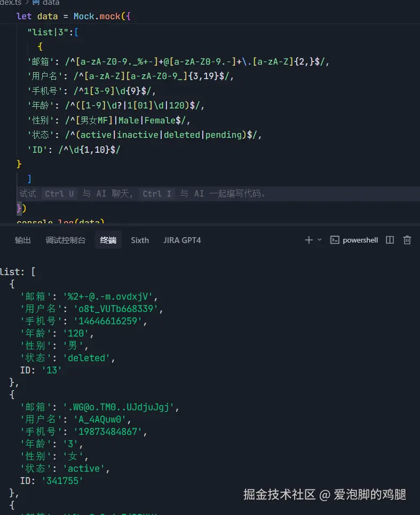Viewport: 420px width, 515px height.
Task: Click terminal value 'o8t_VUTb668339'
Action: coord(116,309)
